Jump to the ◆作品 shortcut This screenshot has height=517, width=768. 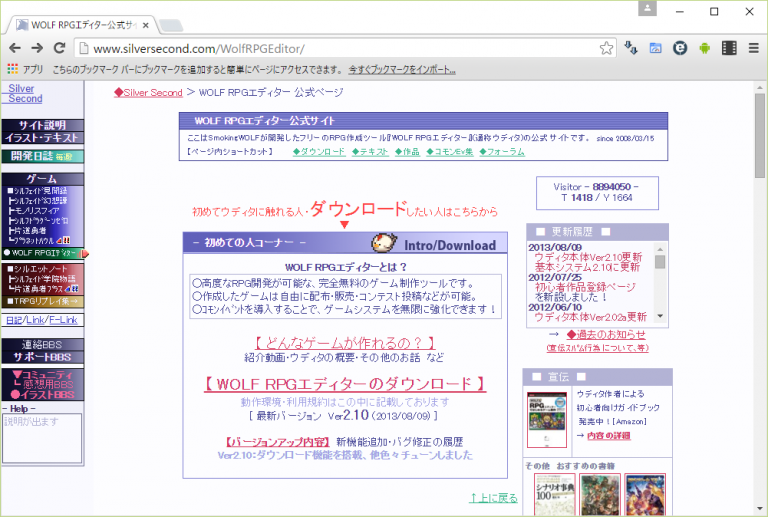point(408,152)
